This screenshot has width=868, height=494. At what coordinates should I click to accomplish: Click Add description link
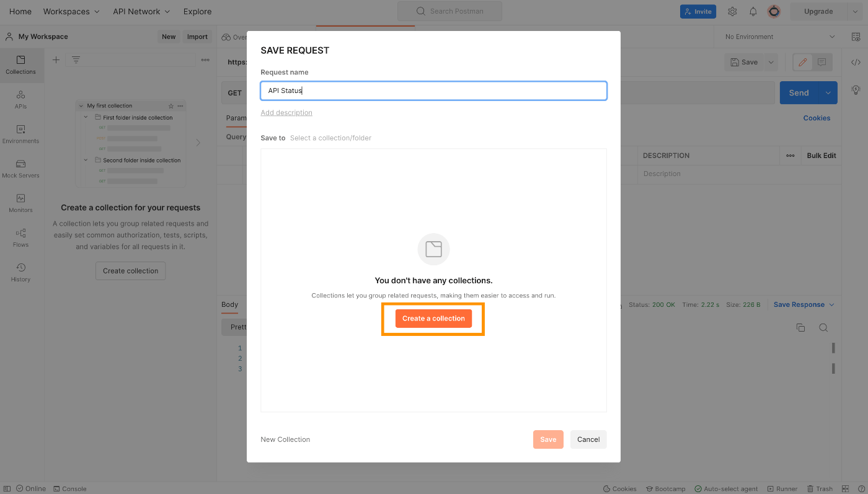tap(286, 113)
